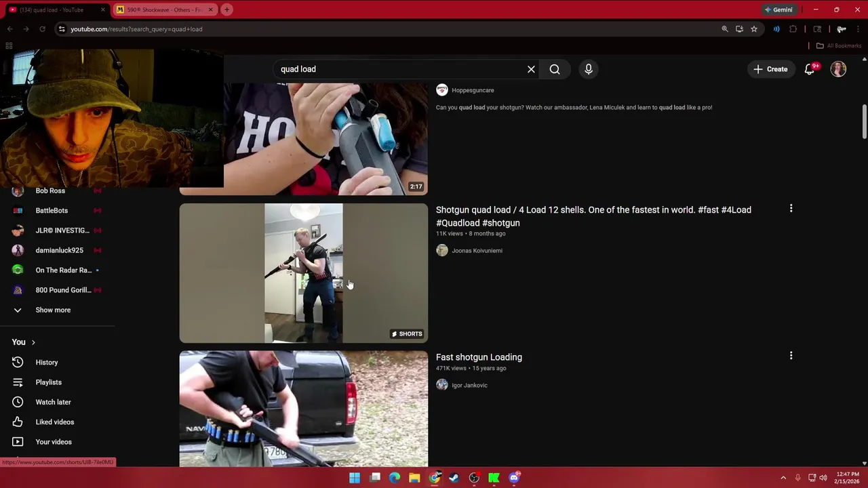Screen dimensions: 868x488
Task: Open more options for Shotgun quad load video
Action: click(x=791, y=209)
